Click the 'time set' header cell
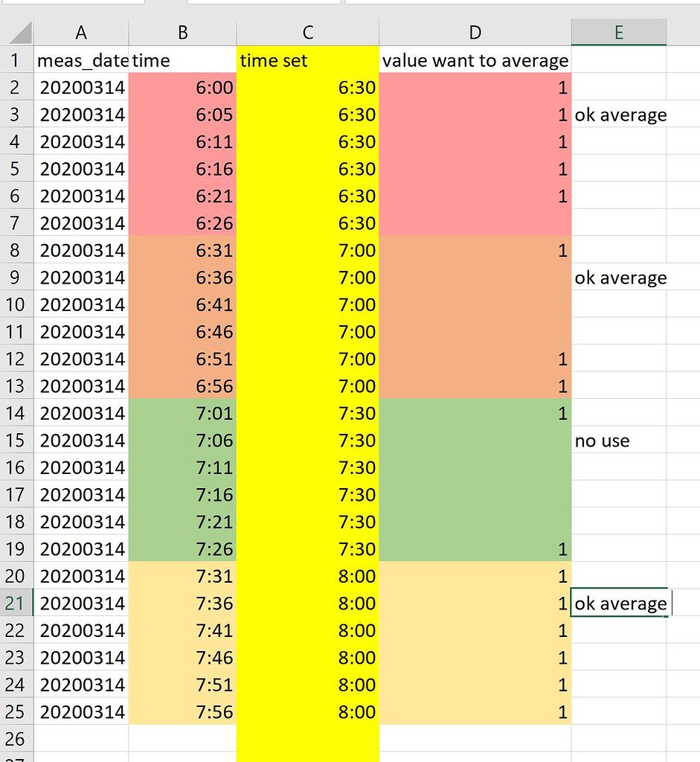 (307, 60)
